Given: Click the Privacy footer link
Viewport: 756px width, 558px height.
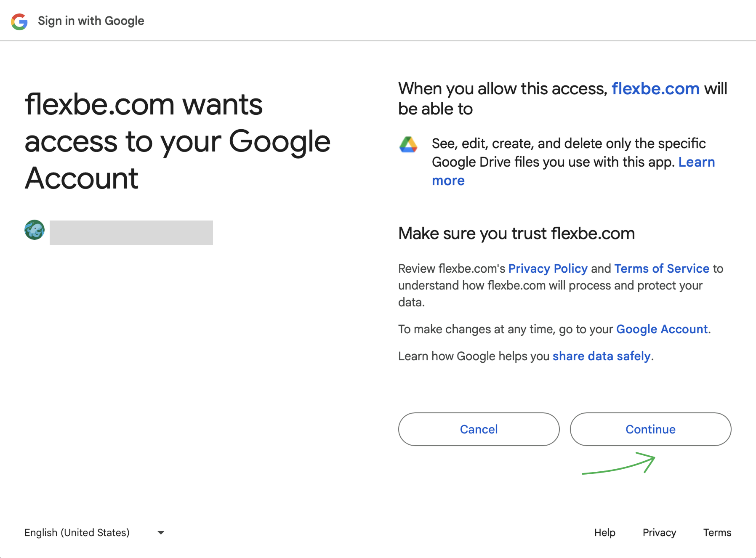Looking at the screenshot, I should pos(659,533).
